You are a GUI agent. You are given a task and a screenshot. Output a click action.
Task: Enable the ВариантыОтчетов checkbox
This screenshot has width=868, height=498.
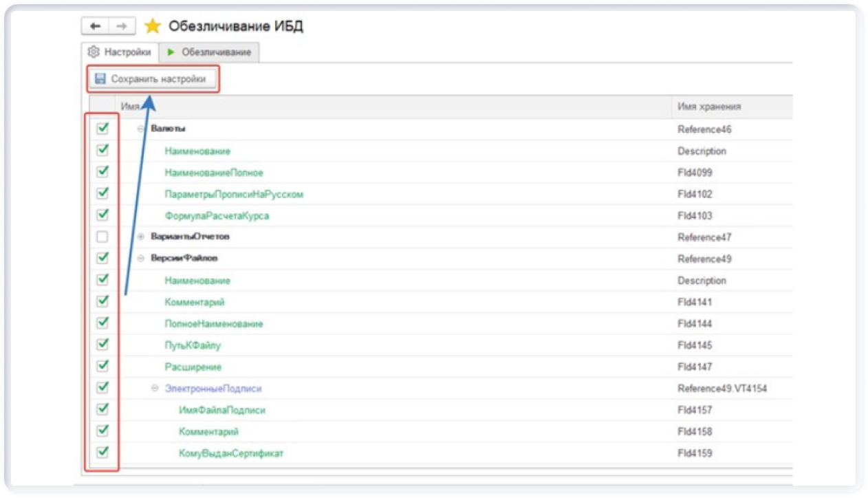pyautogui.click(x=102, y=237)
